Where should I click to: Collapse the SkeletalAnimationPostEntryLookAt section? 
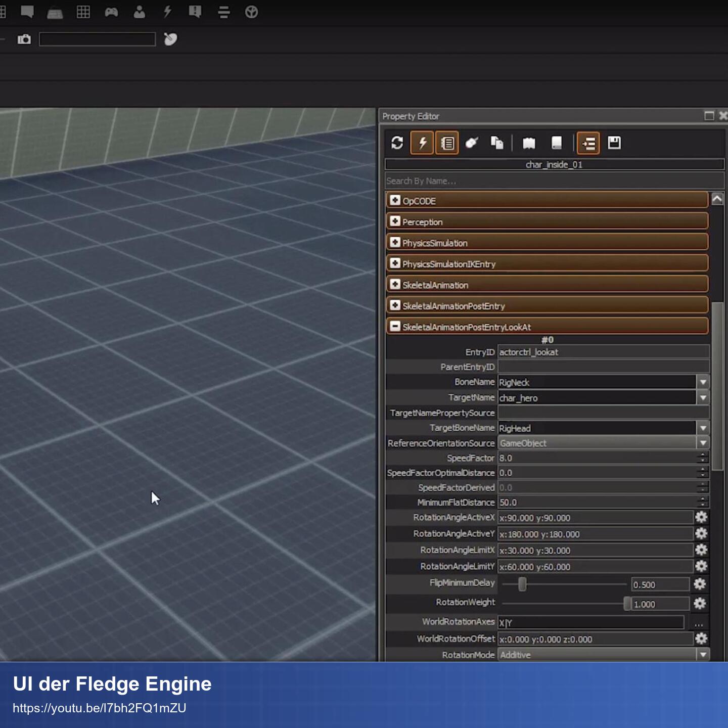click(x=395, y=327)
